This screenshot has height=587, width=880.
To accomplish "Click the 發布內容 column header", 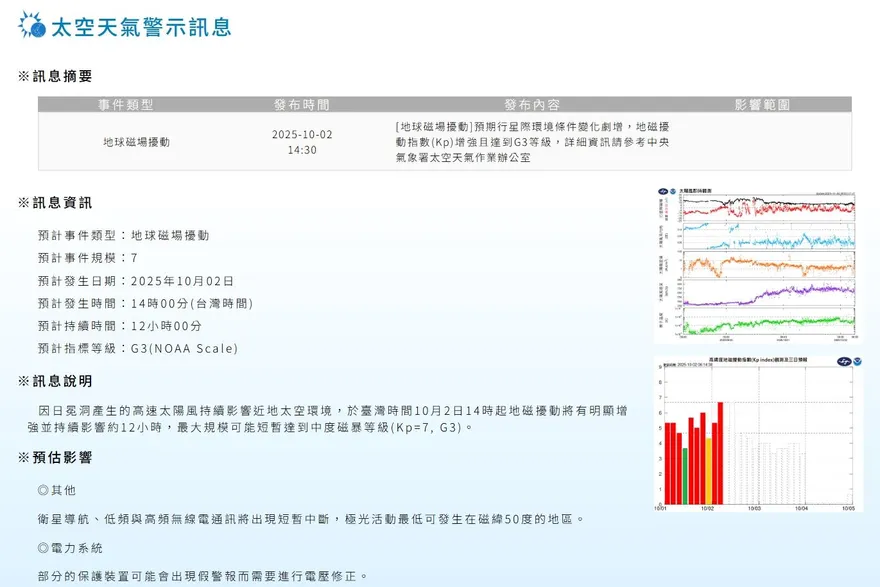I will [532, 105].
